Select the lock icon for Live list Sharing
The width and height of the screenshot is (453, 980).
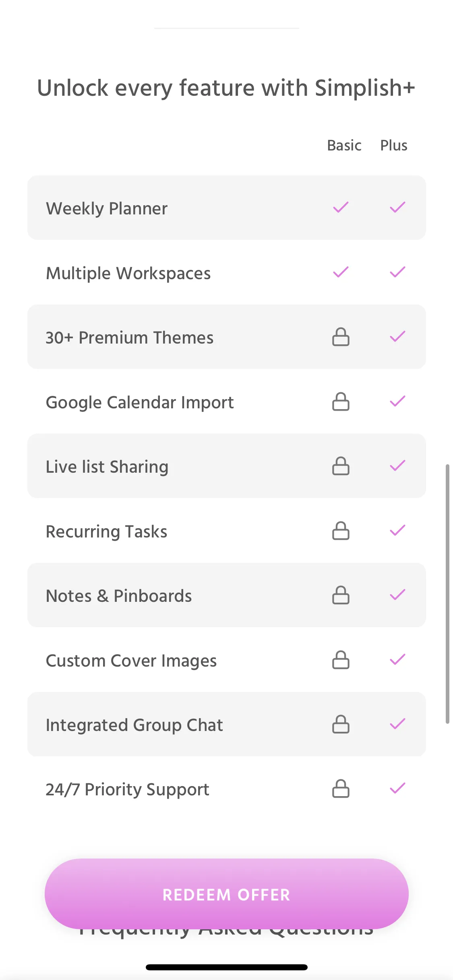341,466
